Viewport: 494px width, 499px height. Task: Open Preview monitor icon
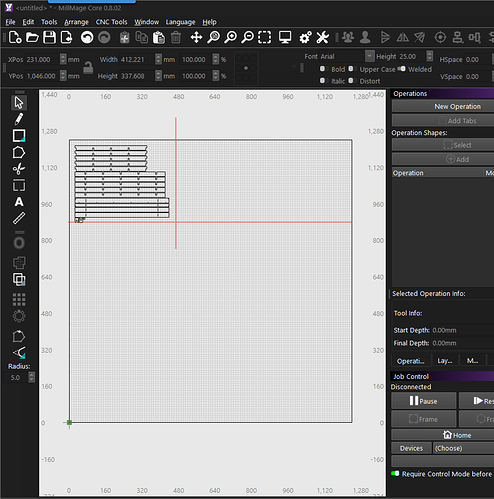click(285, 37)
